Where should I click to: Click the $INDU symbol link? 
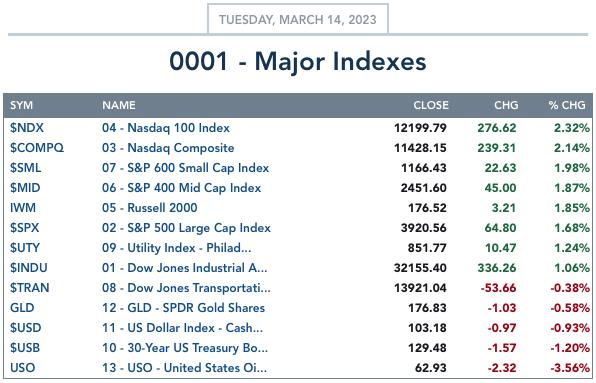[x=29, y=268]
